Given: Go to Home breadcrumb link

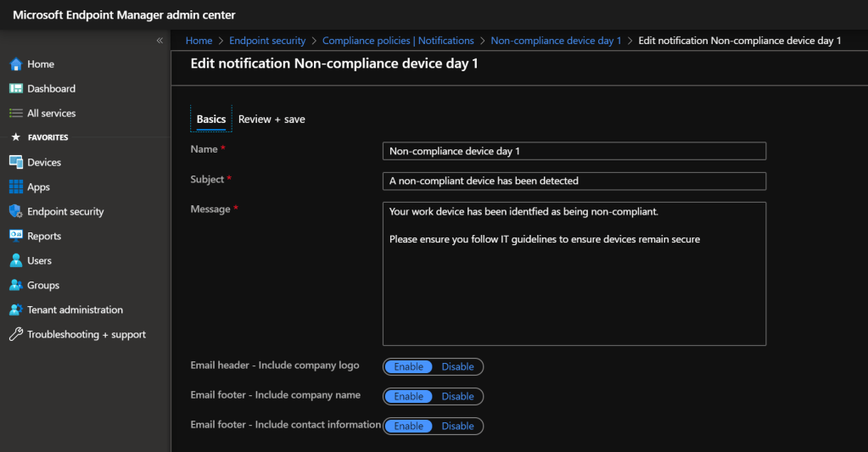Looking at the screenshot, I should coord(199,41).
